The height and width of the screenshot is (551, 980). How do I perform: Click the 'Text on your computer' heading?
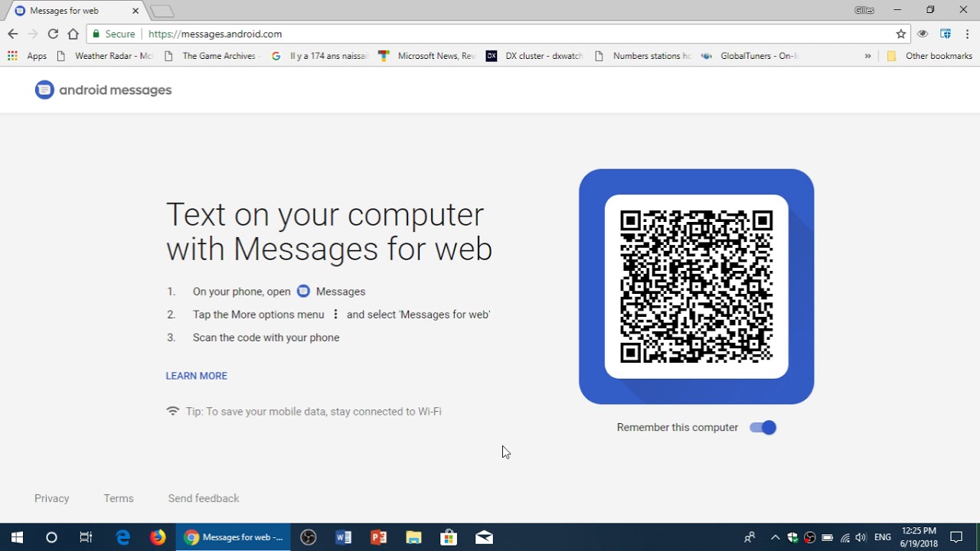329,231
